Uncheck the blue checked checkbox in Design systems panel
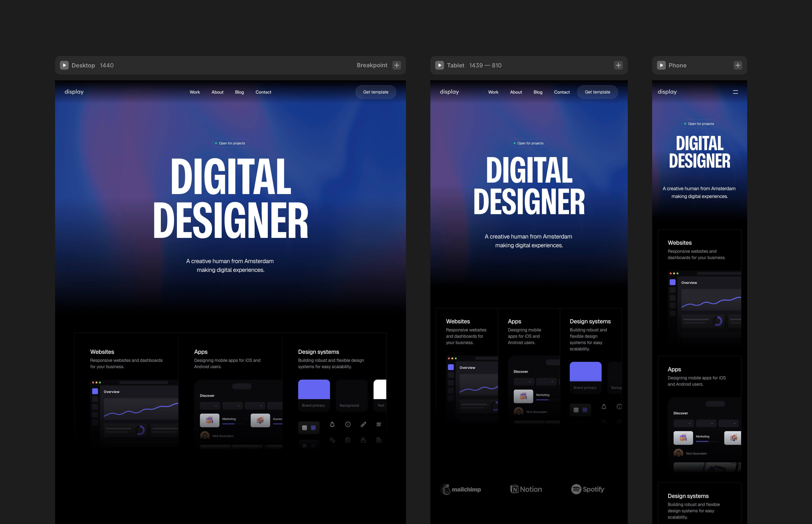Image resolution: width=812 pixels, height=524 pixels. [314, 428]
